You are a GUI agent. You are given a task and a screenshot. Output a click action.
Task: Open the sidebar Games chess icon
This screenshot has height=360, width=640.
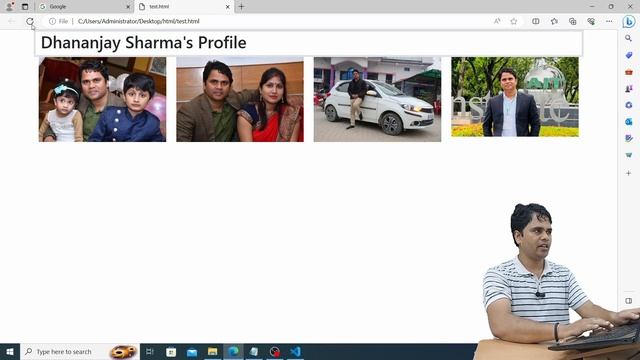629,88
